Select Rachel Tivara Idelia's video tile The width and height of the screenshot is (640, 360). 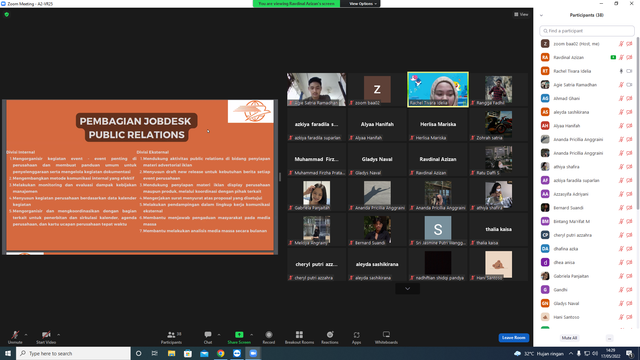pyautogui.click(x=438, y=89)
